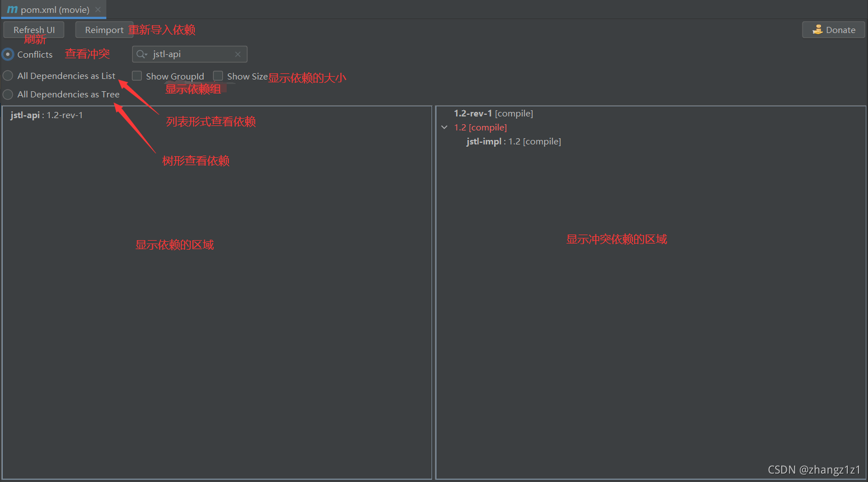Viewport: 868px width, 482px height.
Task: Tick the Show Size checkbox
Action: tap(218, 76)
